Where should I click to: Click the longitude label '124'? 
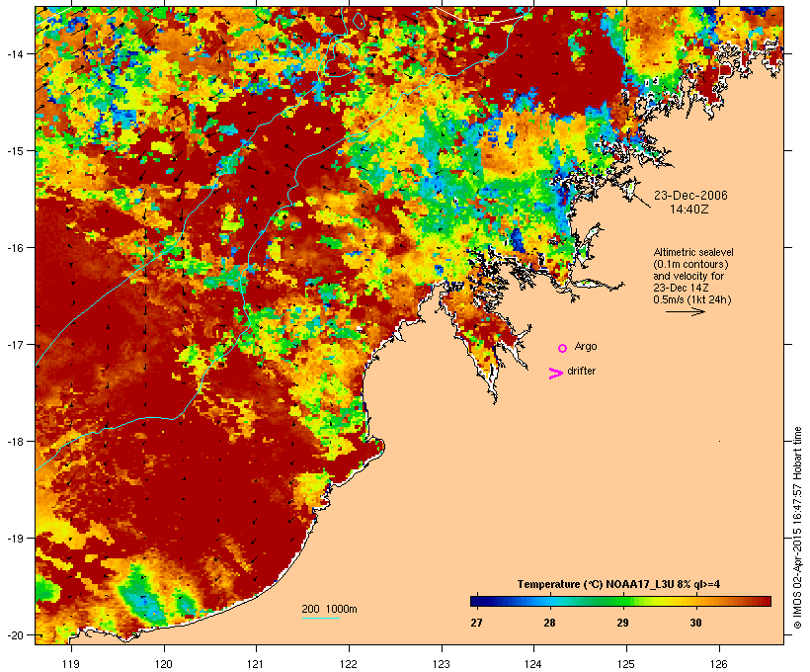pos(533,664)
